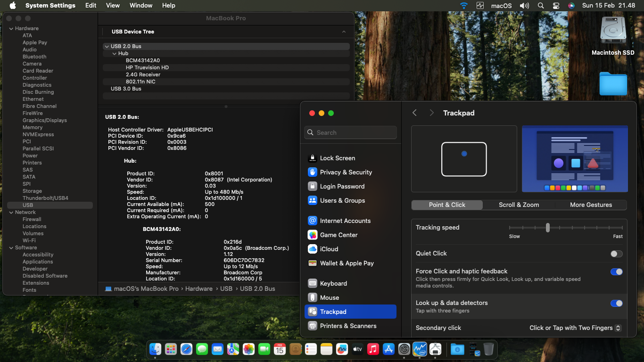Open the Edit menu
This screenshot has height=362, width=644.
pos(91,6)
